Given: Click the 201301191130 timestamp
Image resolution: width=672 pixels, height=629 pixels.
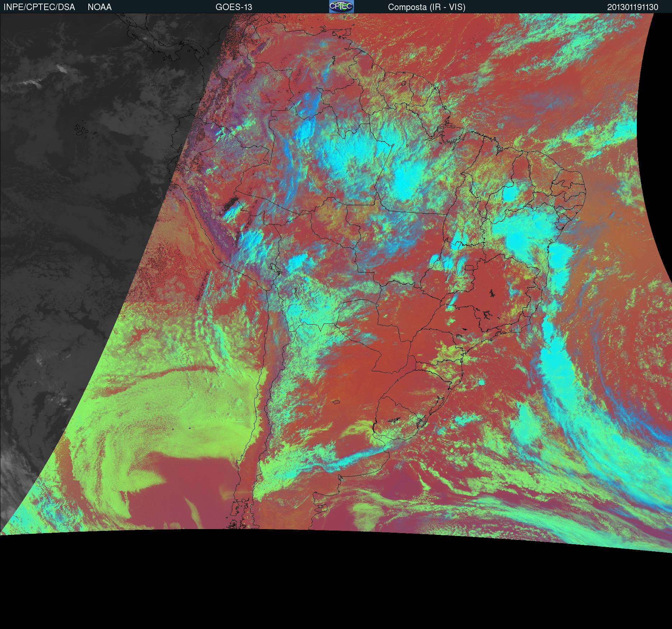Looking at the screenshot, I should pyautogui.click(x=632, y=7).
